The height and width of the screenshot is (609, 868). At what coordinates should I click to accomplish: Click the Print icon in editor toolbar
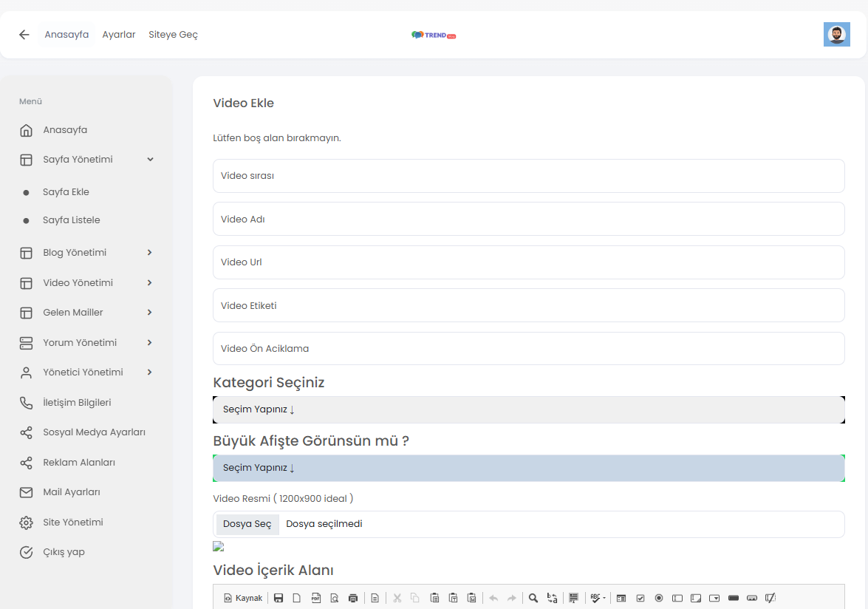coord(352,598)
